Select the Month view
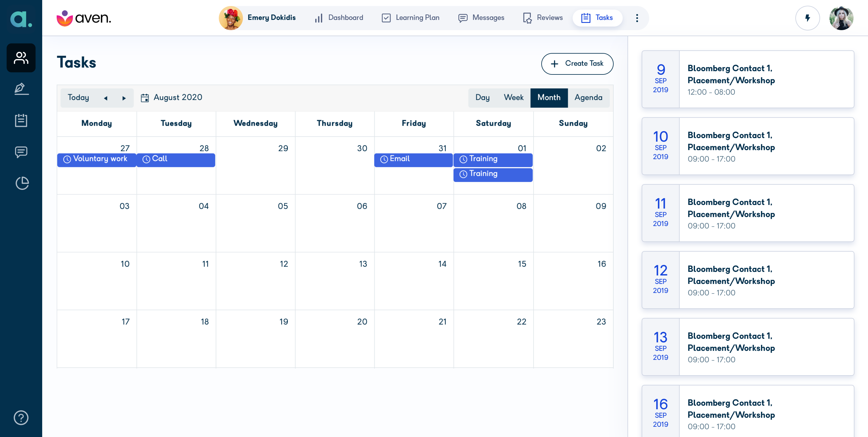 click(549, 98)
